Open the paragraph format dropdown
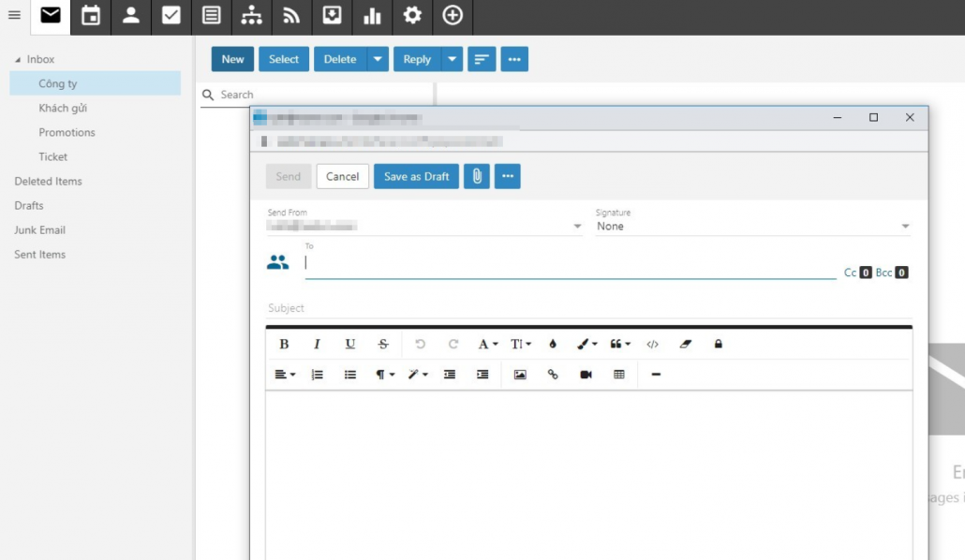The image size is (965, 560). tap(385, 375)
